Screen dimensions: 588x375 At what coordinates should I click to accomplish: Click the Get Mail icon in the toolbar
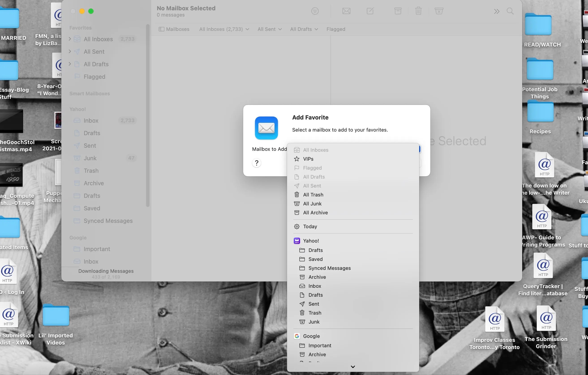(346, 11)
